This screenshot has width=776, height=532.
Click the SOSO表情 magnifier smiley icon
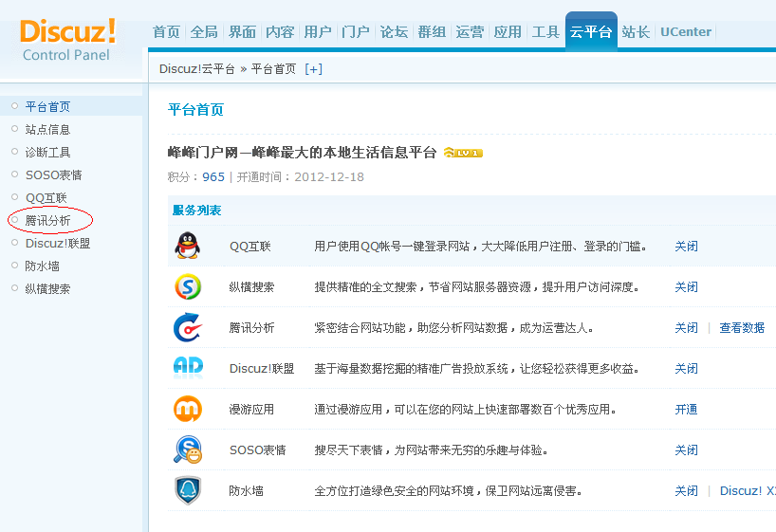(x=188, y=449)
